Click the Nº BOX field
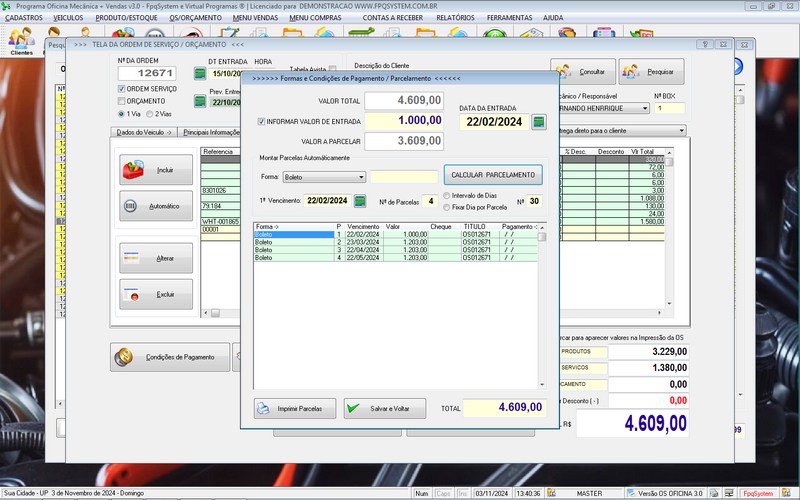The image size is (800, 500). 669,108
